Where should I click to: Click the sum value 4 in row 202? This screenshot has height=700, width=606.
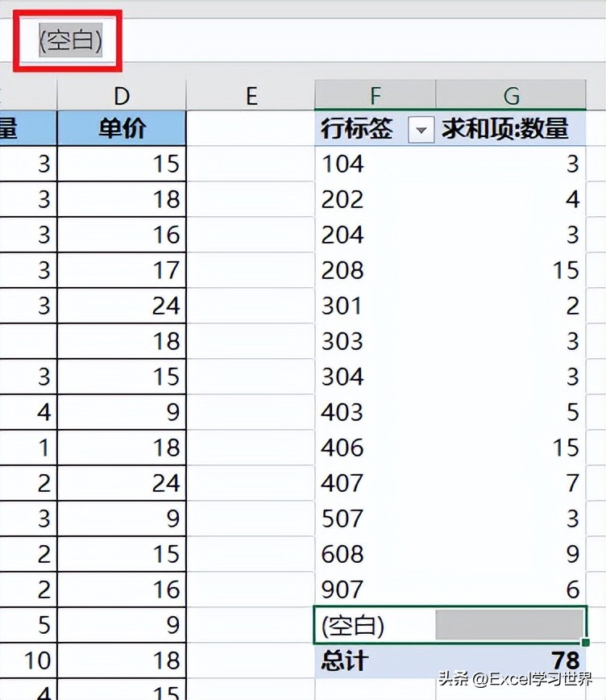pyautogui.click(x=572, y=199)
